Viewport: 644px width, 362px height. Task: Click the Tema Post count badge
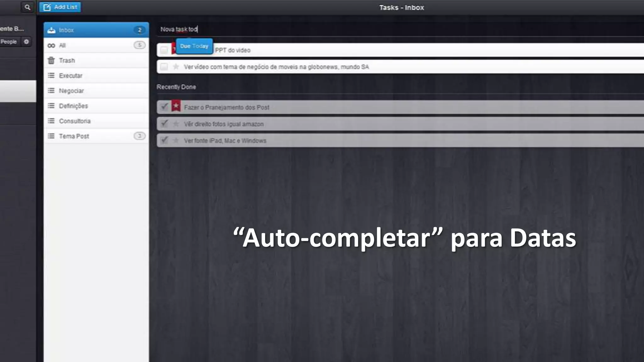tap(140, 136)
